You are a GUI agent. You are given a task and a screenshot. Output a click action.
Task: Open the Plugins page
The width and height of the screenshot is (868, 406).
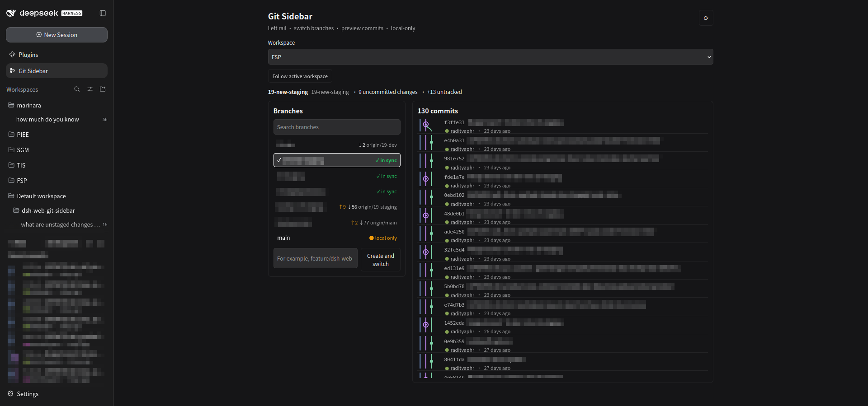[57, 55]
